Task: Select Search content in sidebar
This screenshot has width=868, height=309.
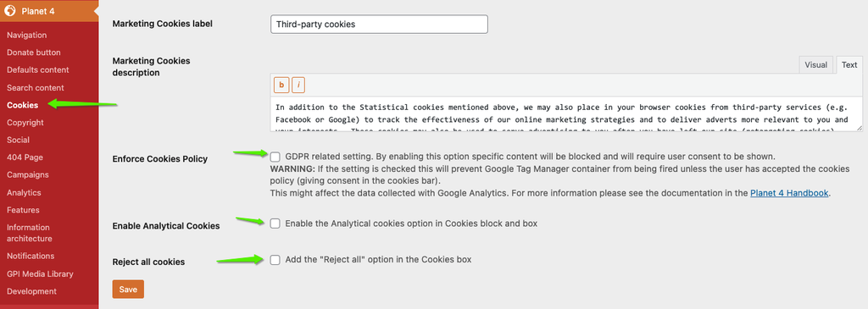Action: (x=36, y=87)
